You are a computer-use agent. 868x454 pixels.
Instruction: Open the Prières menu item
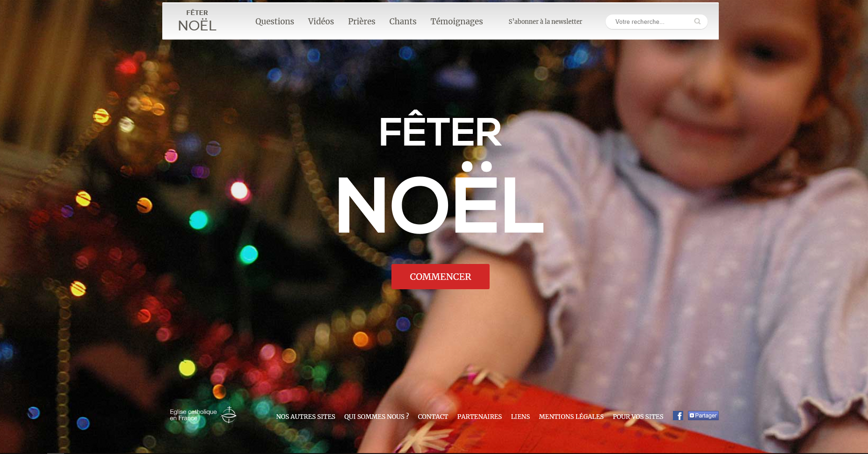[362, 22]
